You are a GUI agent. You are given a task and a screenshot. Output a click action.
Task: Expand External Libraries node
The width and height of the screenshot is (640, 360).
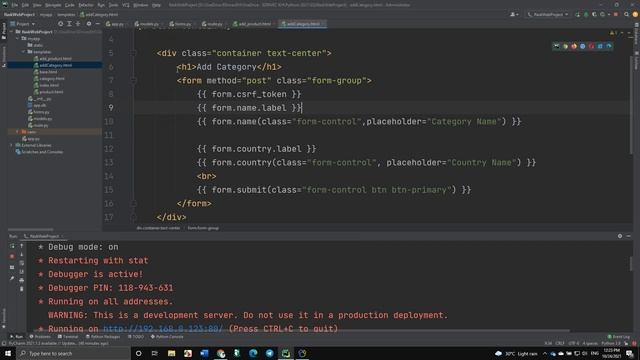pyautogui.click(x=11, y=145)
